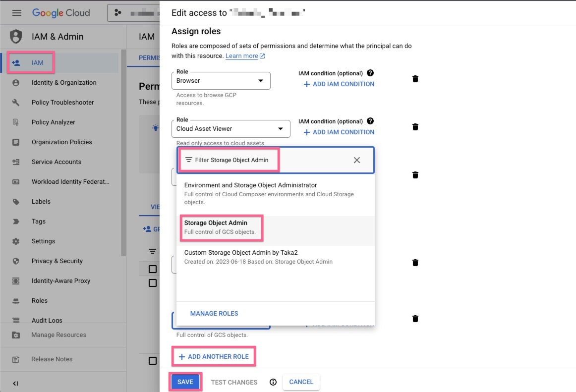Click the Settings gear icon
Screen dimensions: 576x392
[16, 241]
